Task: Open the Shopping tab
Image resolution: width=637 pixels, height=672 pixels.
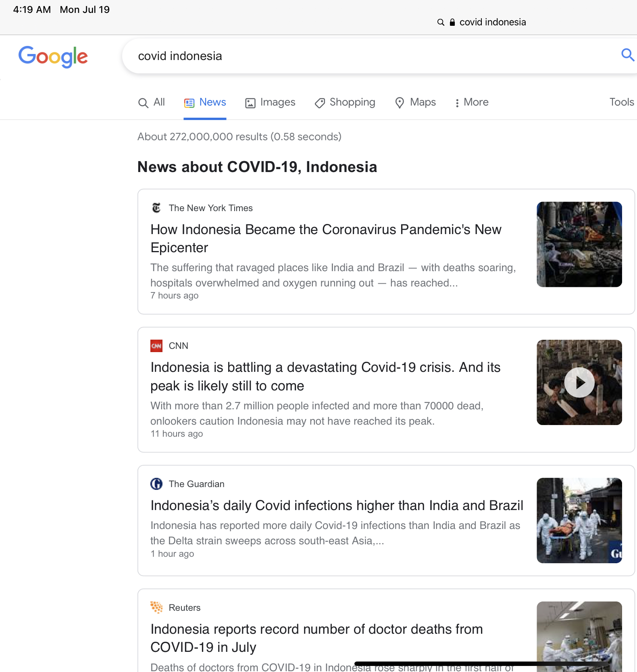Action: pyautogui.click(x=345, y=102)
